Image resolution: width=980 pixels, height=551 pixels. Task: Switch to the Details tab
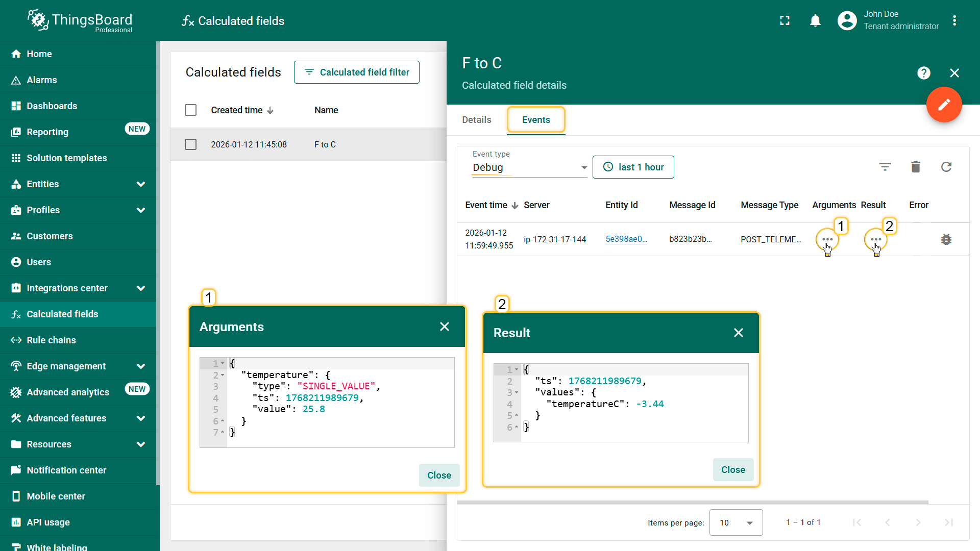476,120
